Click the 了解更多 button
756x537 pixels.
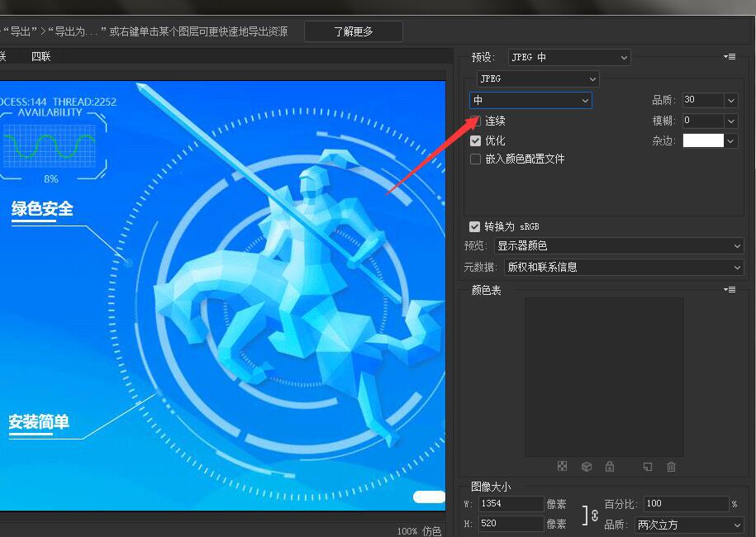(x=353, y=31)
